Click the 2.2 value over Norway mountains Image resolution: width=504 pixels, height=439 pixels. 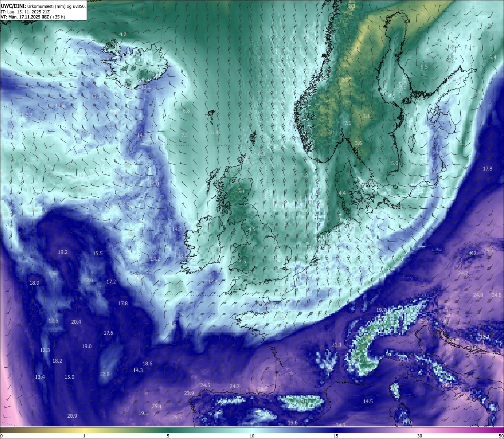coord(345,80)
